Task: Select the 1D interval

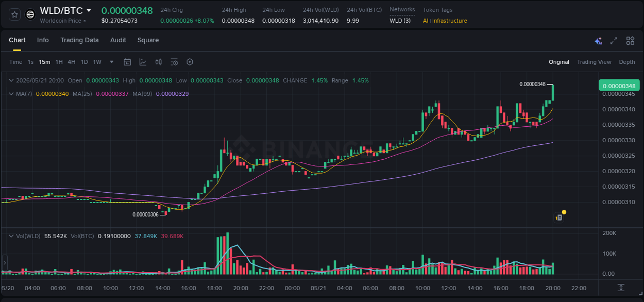Action: click(84, 62)
